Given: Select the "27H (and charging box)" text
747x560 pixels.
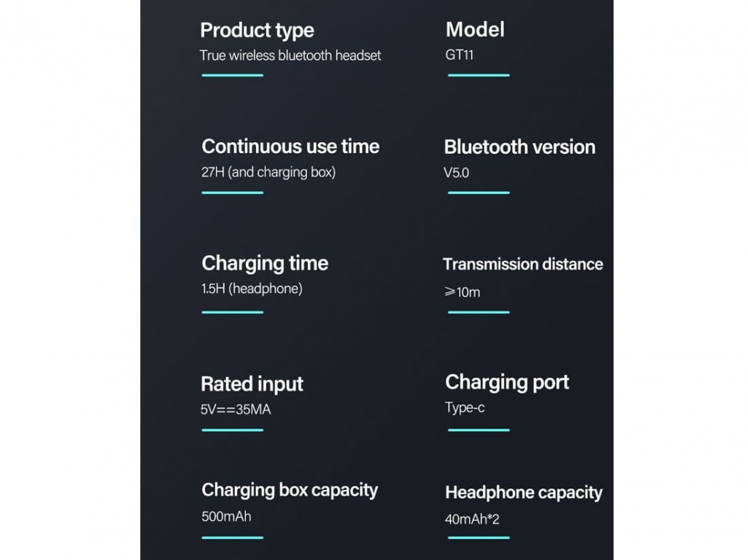Looking at the screenshot, I should pos(268,173).
